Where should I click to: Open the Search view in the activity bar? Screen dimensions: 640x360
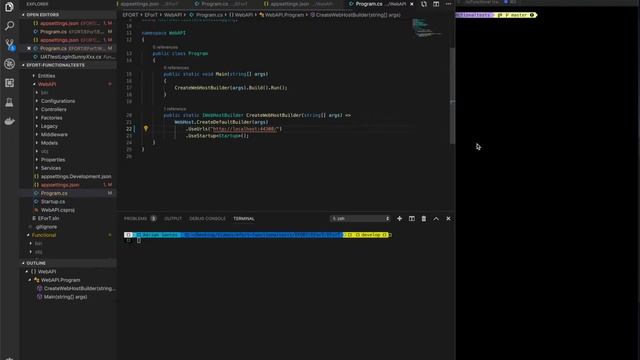tap(9, 26)
